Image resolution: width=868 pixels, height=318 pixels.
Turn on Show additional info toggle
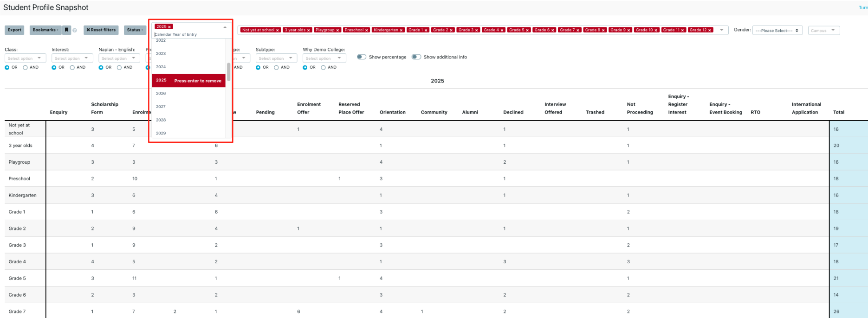(416, 57)
